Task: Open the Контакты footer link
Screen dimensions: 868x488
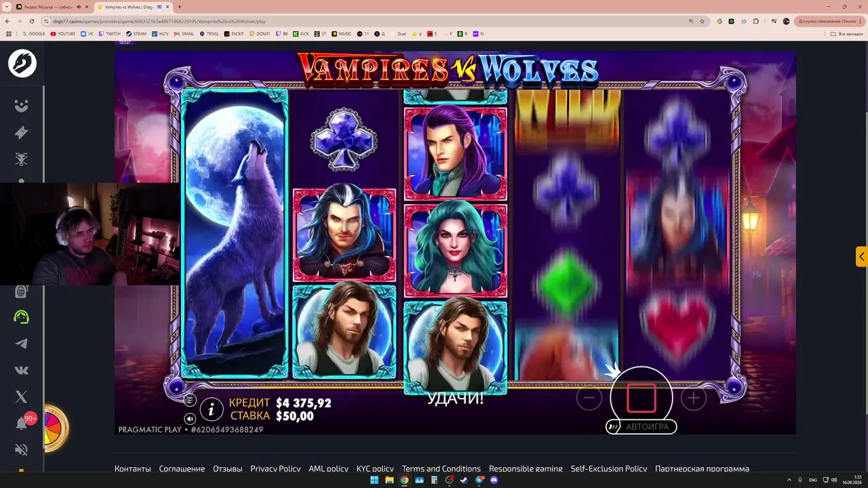Action: (x=133, y=468)
